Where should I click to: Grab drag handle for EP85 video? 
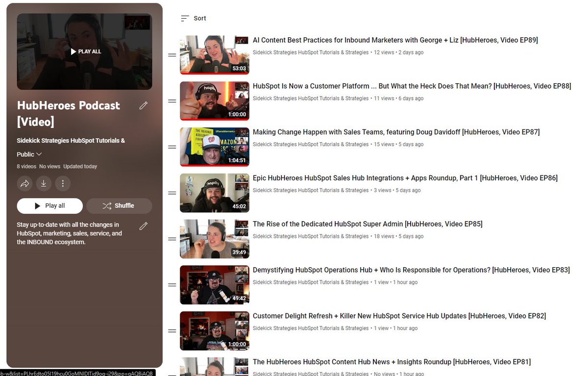172,239
